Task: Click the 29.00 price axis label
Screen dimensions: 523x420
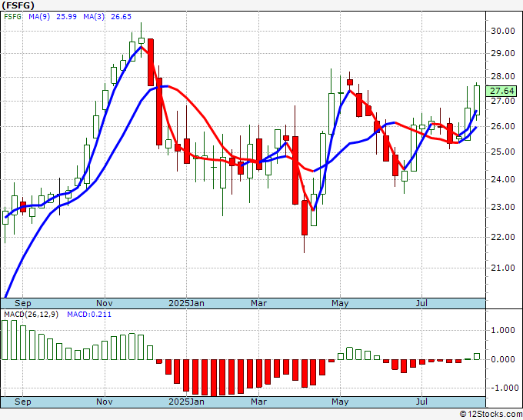Action: (503, 53)
